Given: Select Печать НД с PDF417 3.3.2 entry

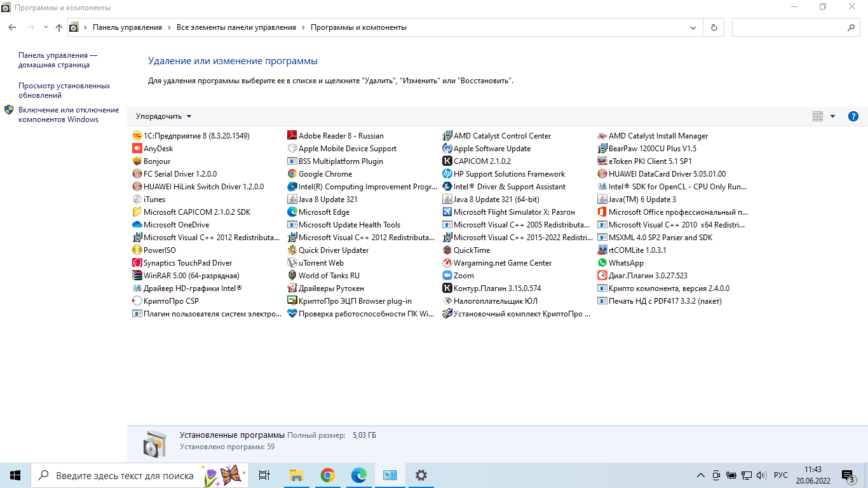Looking at the screenshot, I should 660,301.
